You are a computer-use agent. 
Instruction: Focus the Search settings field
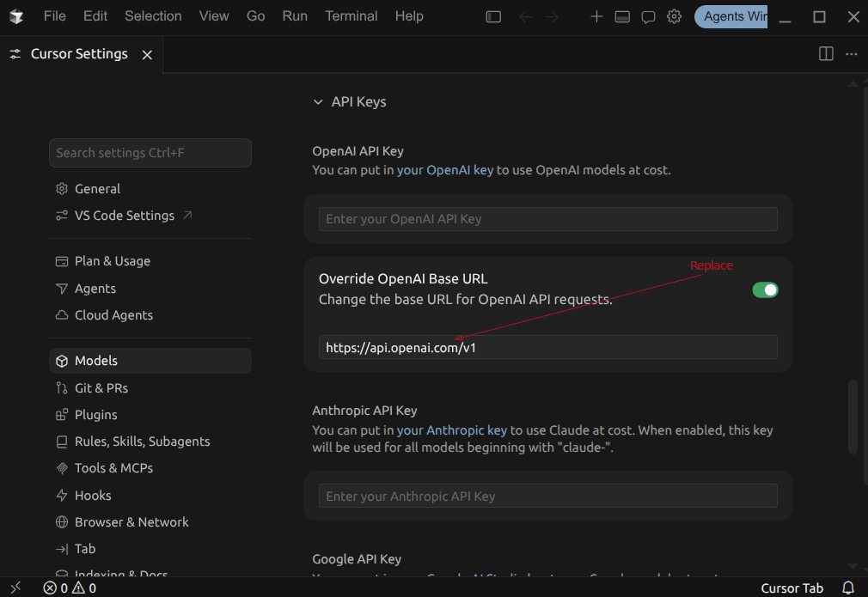[x=150, y=153]
